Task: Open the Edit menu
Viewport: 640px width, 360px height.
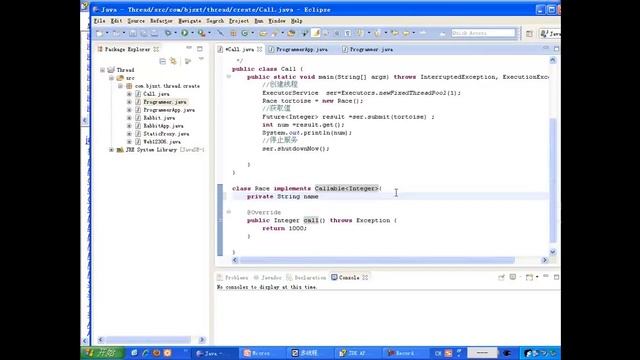Action: [116, 21]
